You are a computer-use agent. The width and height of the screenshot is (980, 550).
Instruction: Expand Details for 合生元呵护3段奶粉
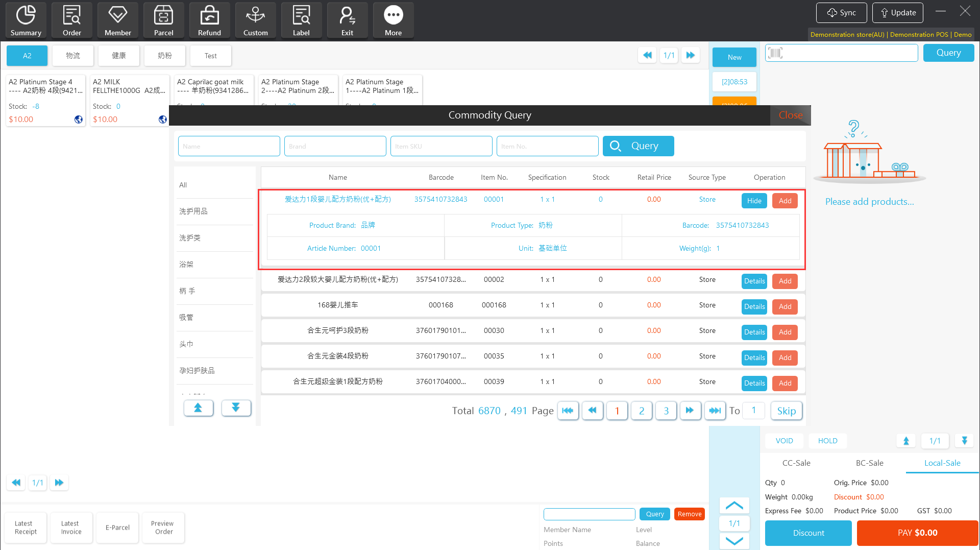(x=754, y=332)
